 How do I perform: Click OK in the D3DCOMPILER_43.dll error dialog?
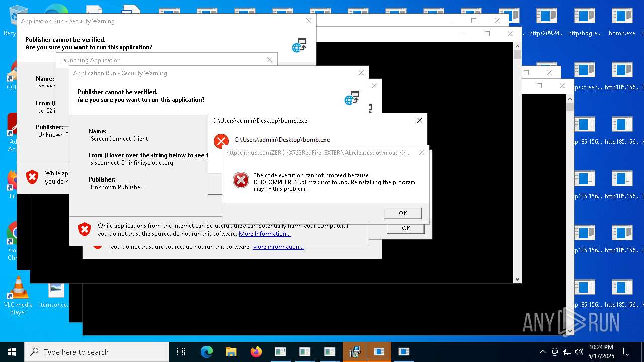[x=403, y=213]
